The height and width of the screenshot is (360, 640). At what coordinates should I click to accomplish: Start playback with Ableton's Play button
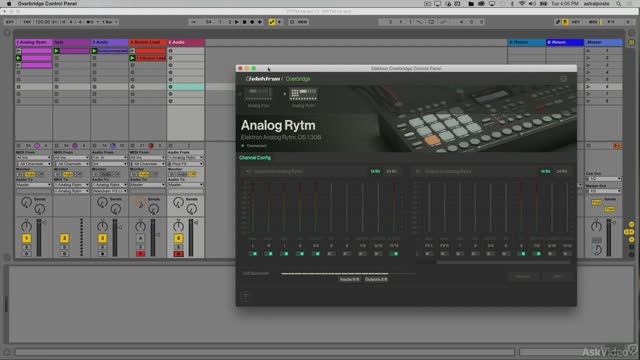237,22
